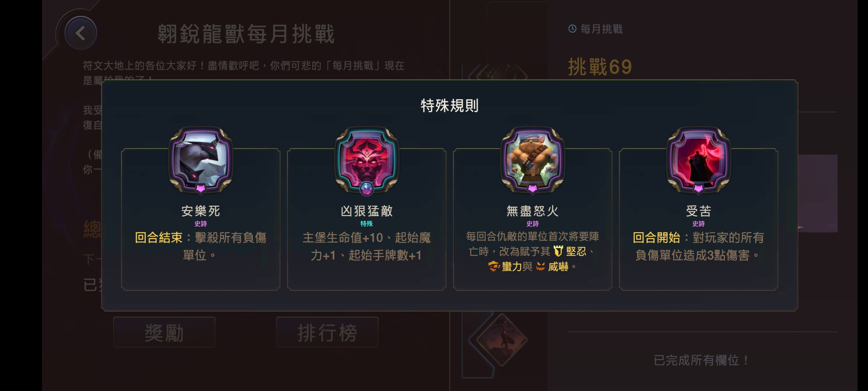Viewport: 868px width, 391px height.
Task: Click the purple epic gem under 無盡怒火
Action: coord(533,188)
